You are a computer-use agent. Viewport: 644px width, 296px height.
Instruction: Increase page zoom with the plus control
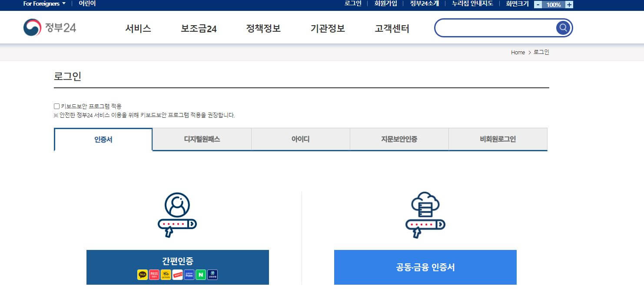point(568,4)
